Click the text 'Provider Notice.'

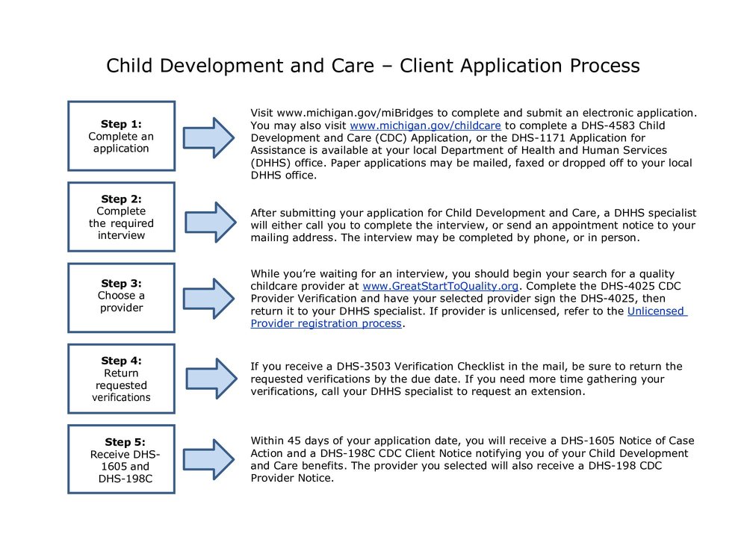(292, 478)
